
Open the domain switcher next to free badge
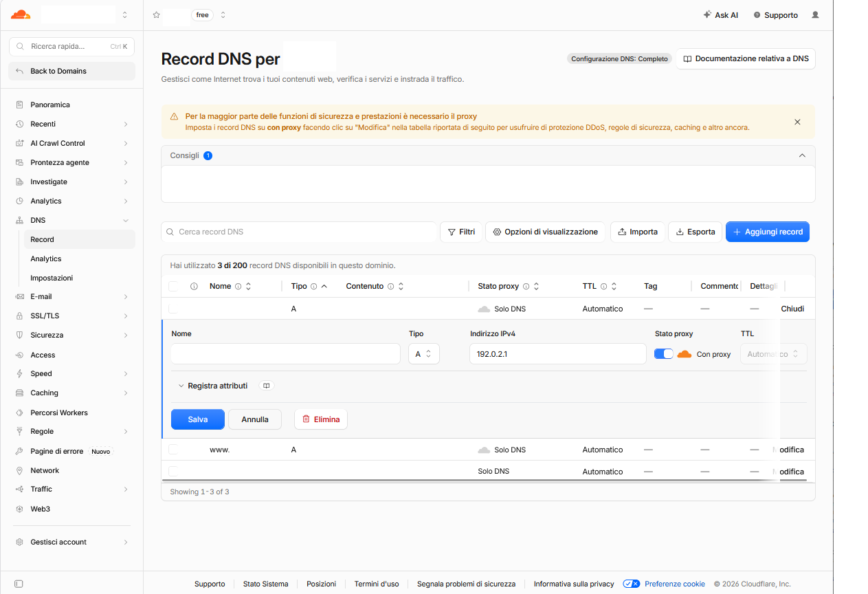[x=223, y=14]
